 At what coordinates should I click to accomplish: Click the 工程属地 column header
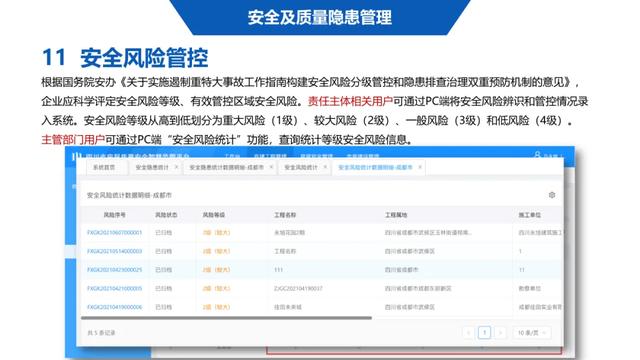click(x=396, y=215)
